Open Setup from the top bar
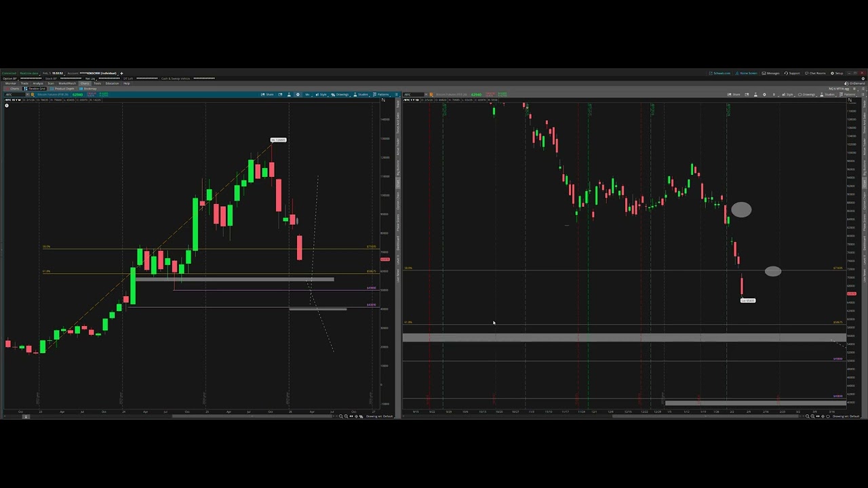 tap(837, 73)
